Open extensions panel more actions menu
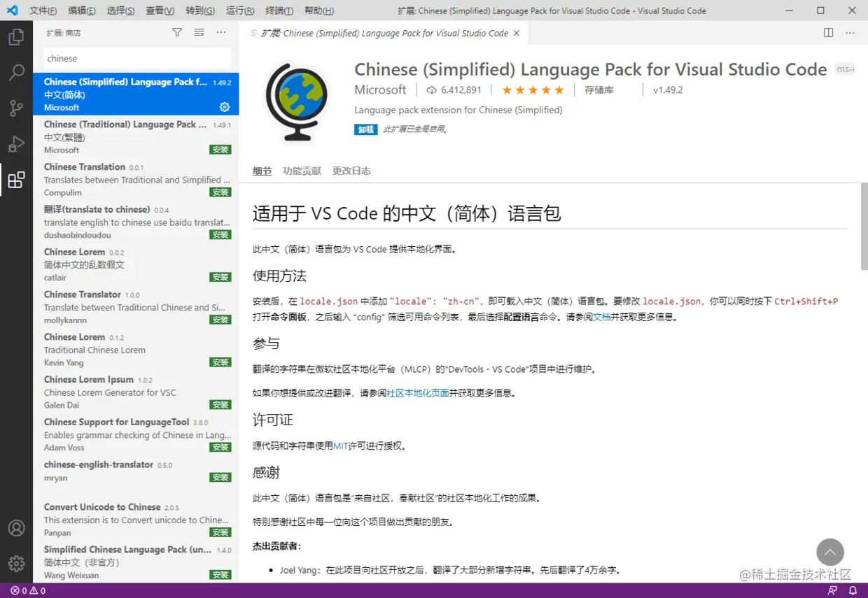The width and height of the screenshot is (868, 598). click(x=221, y=33)
